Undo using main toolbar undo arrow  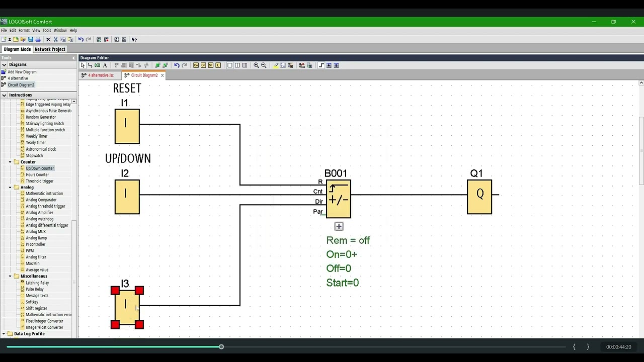coord(80,39)
